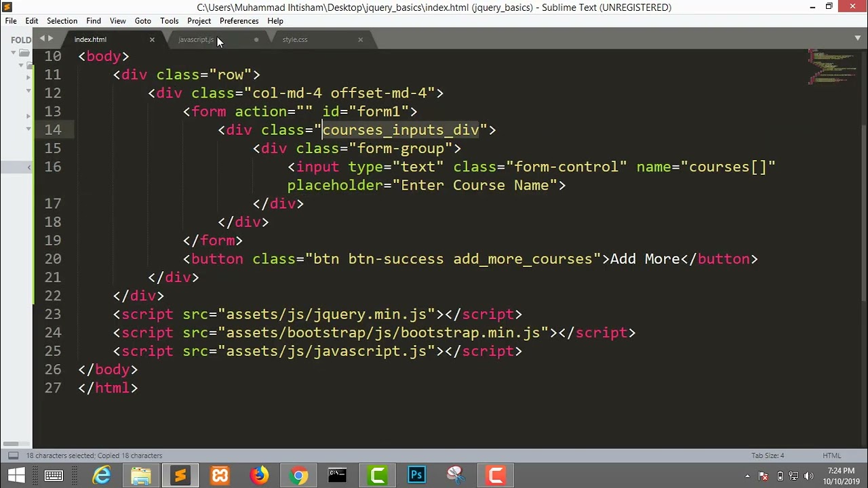This screenshot has width=868, height=488.
Task: Click line number 20 in gutter
Action: click(52, 259)
